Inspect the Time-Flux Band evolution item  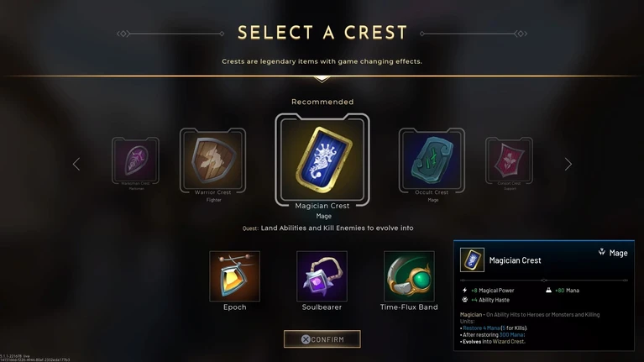pos(409,276)
